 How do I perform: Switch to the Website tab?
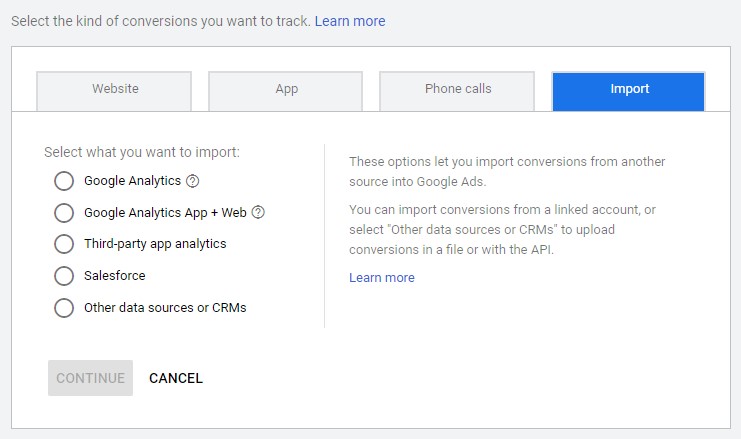pos(114,91)
